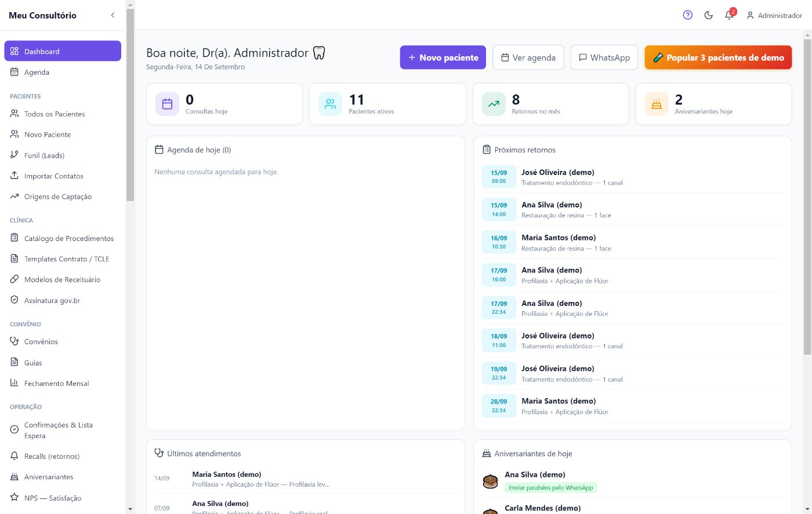Click the Consultas hoje calendar icon

(167, 104)
